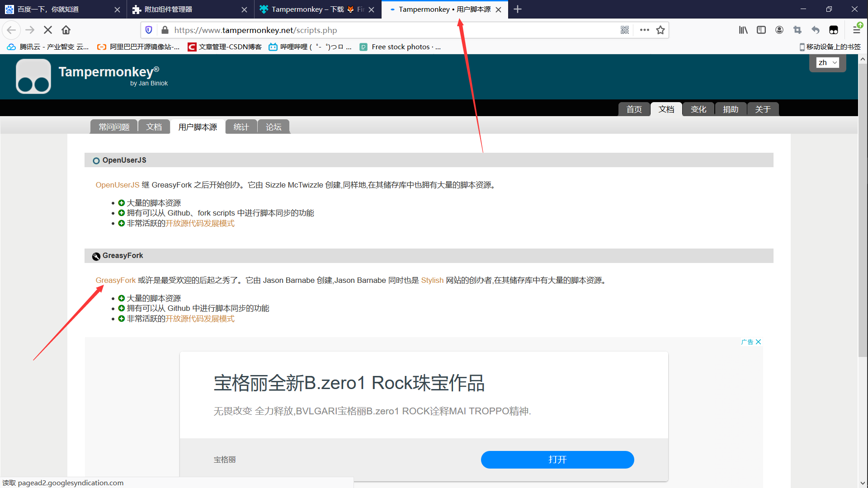Viewport: 868px width, 488px height.
Task: Toggle the browser sidebar icon
Action: [761, 30]
